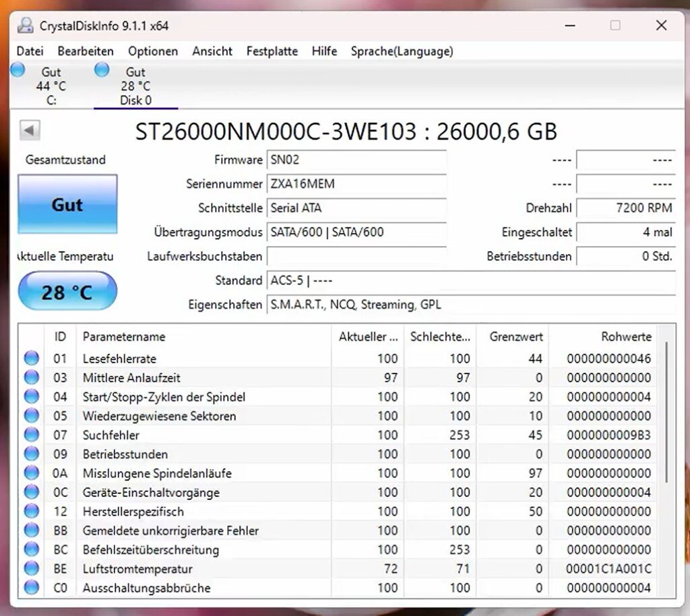Image resolution: width=690 pixels, height=616 pixels.
Task: Click raw value 000000000046 of Lesefehlerrate
Action: [608, 359]
